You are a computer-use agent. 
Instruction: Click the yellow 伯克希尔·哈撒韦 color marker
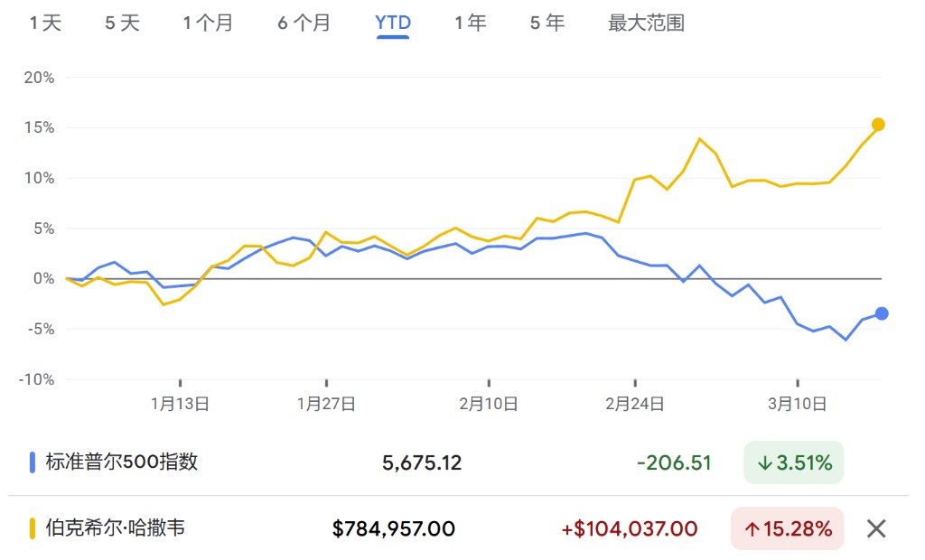[x=33, y=528]
